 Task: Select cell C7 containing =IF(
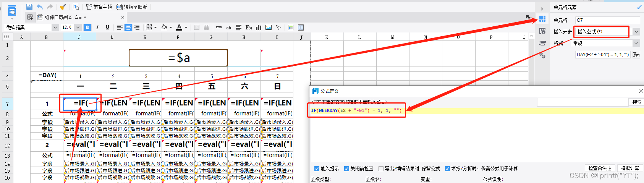pos(80,103)
